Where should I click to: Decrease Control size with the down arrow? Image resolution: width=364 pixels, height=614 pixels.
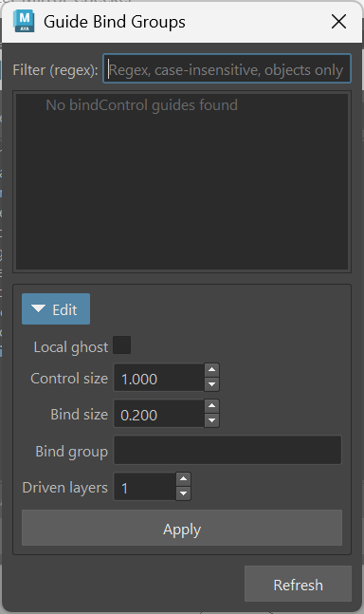[211, 384]
